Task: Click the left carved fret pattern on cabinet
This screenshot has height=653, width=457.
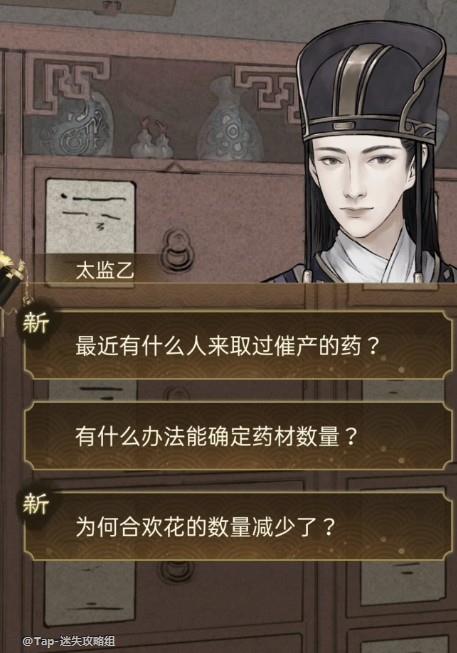Action: coord(68,81)
